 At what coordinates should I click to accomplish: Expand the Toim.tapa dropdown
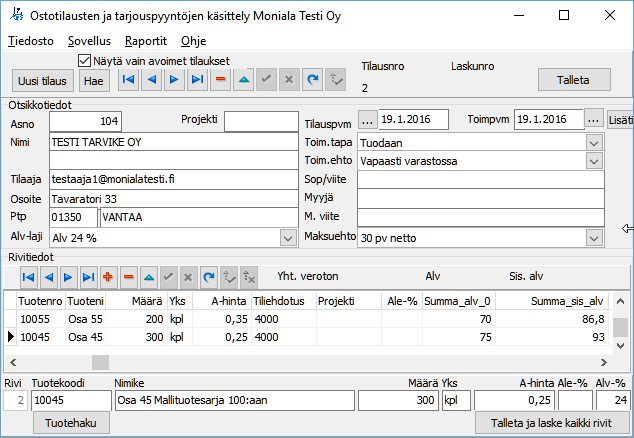click(595, 142)
